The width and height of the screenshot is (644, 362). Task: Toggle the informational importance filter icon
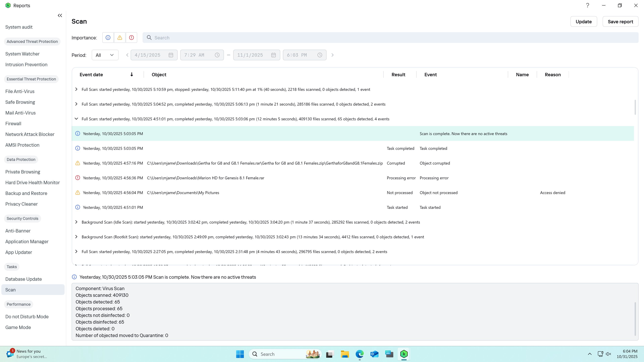(108, 38)
